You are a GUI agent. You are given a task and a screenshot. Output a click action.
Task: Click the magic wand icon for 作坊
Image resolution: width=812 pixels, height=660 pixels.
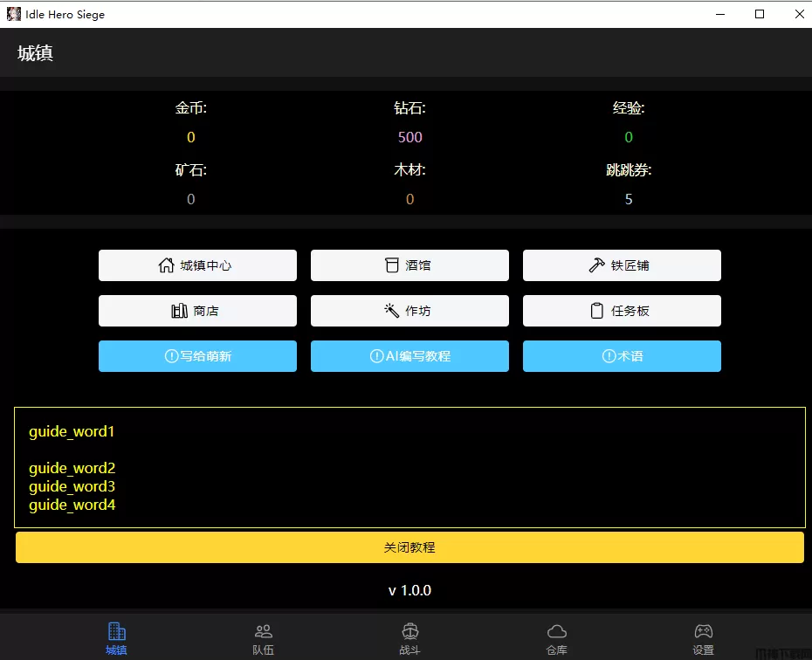tap(391, 311)
